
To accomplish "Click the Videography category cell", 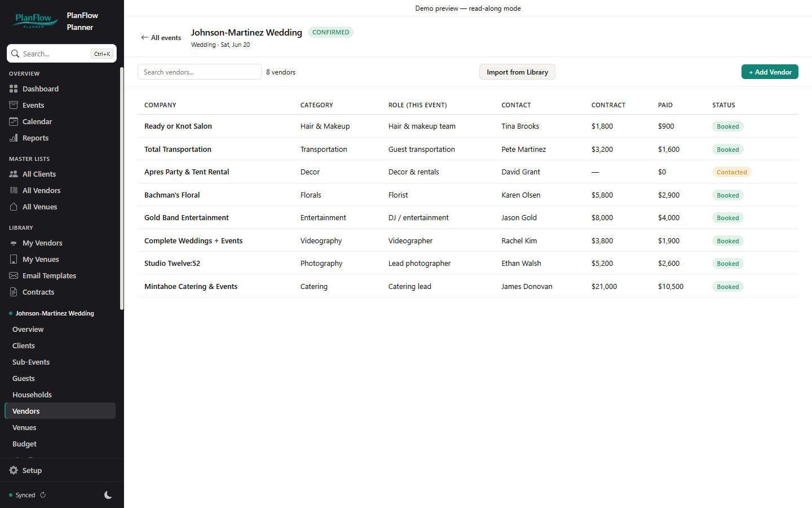I will 321,240.
